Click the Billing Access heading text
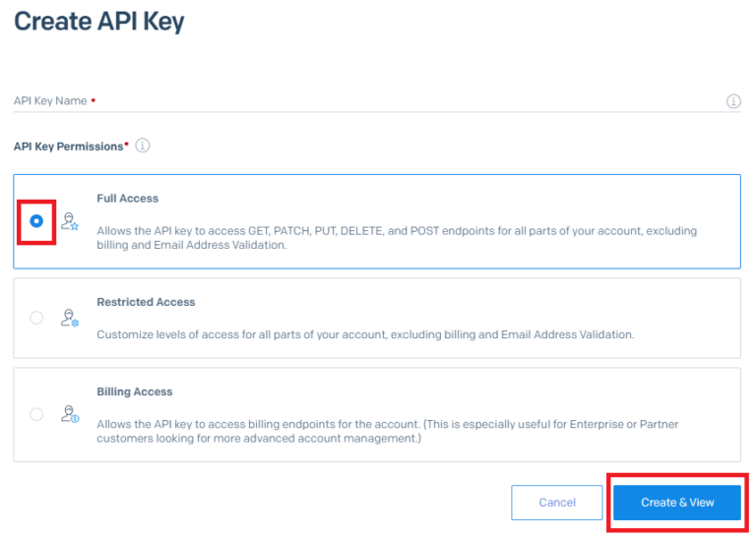 (x=134, y=391)
